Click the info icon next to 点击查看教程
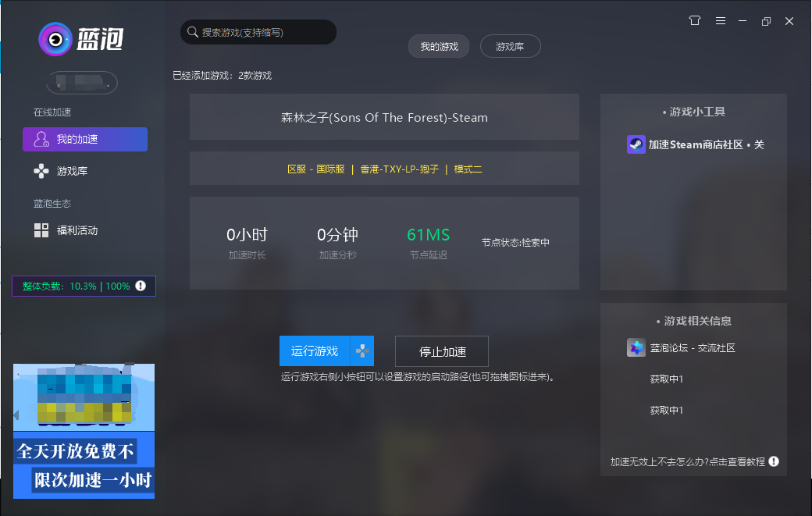This screenshot has height=516, width=812. (x=774, y=461)
